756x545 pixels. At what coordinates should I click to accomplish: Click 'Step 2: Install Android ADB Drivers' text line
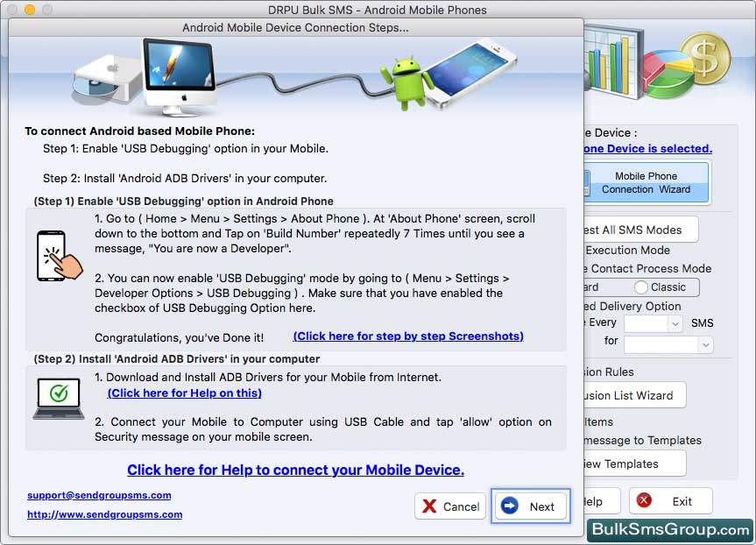click(x=185, y=179)
